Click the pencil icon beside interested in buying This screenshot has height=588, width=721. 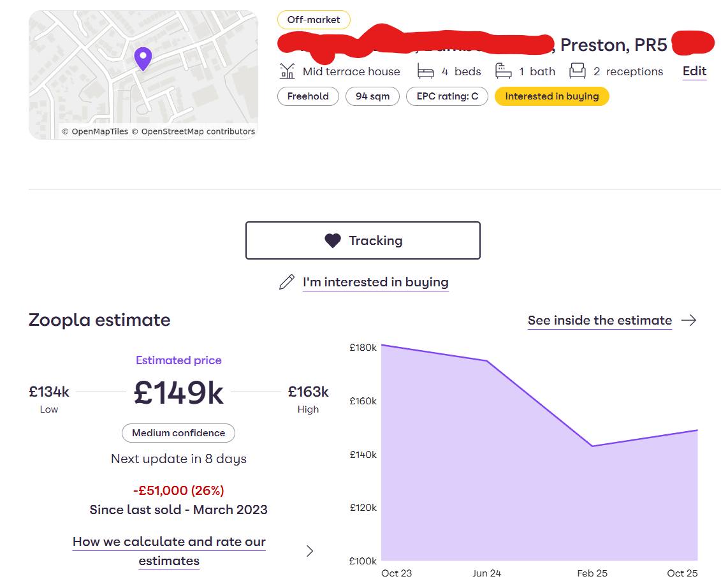[287, 282]
